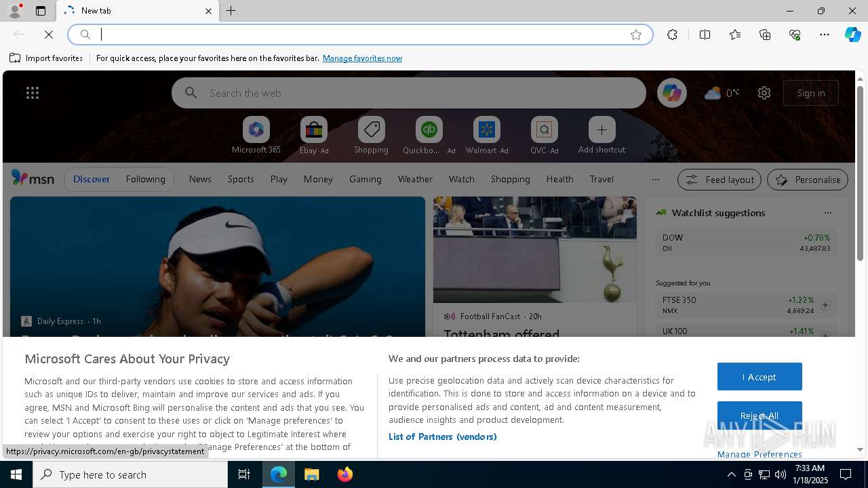Open Browser essentials icon
The image size is (868, 488).
point(795,35)
